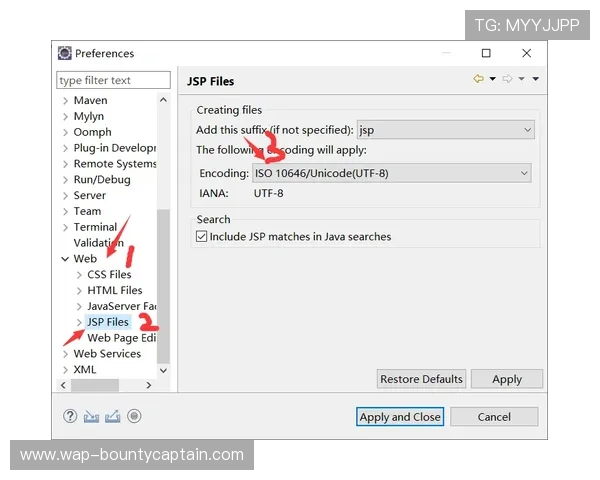The height and width of the screenshot is (480, 600).
Task: Select HTML Files in preferences tree
Action: [x=114, y=291]
